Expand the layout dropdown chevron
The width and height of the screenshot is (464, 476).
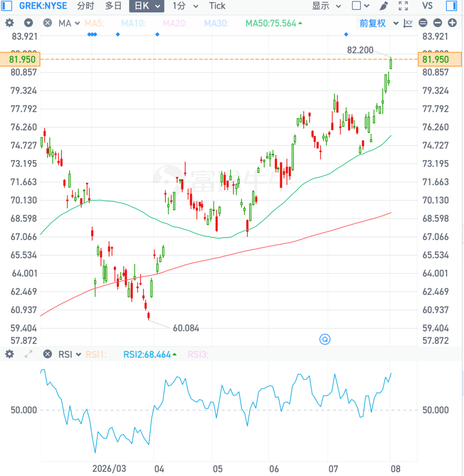[x=367, y=6]
